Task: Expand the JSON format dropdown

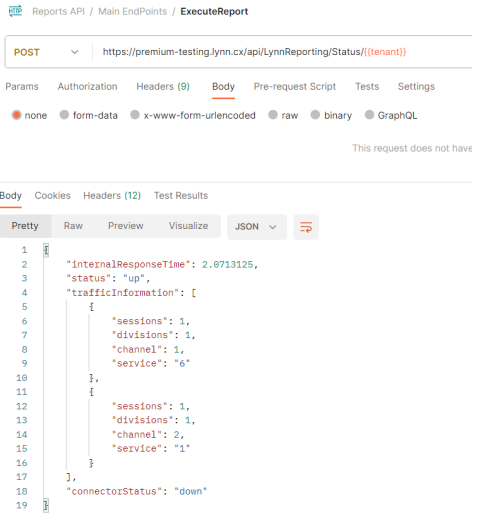Action: pos(257,227)
